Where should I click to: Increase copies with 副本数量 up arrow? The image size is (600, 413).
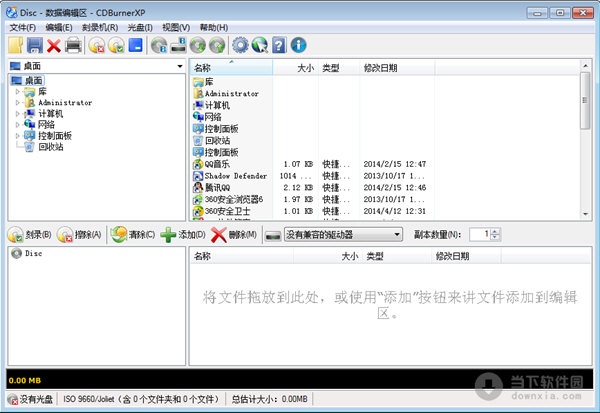point(495,232)
